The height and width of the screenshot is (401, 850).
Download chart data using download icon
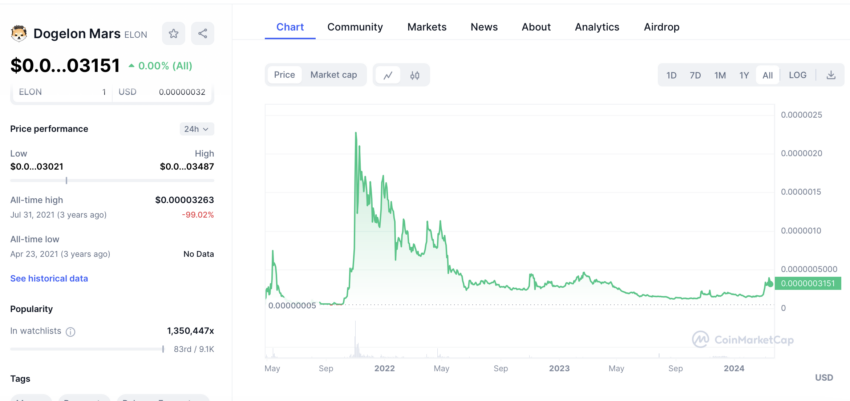(830, 75)
